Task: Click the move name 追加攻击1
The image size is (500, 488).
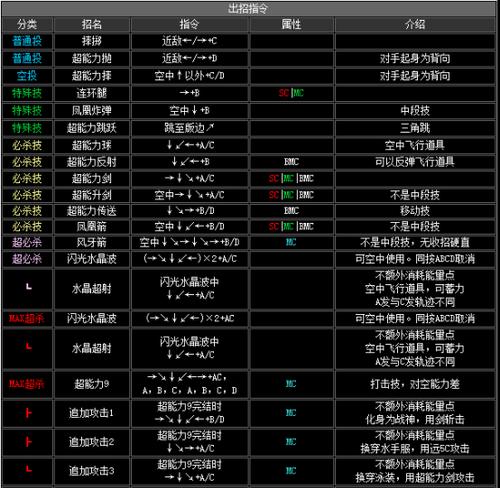Action: pyautogui.click(x=92, y=413)
